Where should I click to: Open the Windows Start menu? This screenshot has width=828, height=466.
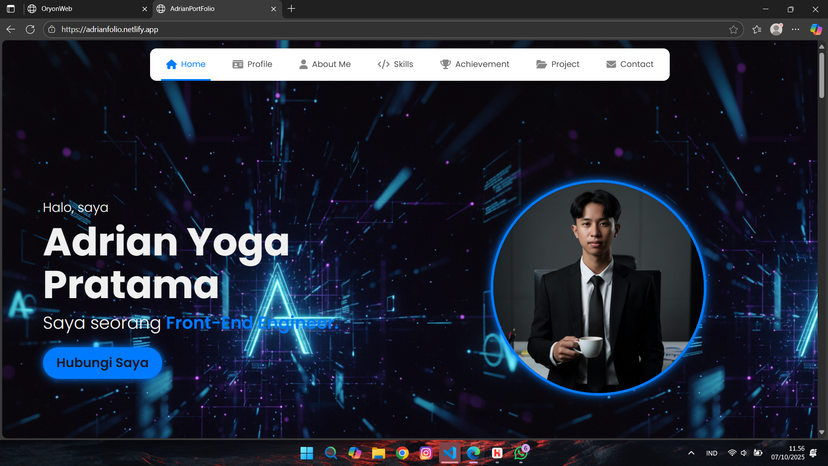pyautogui.click(x=306, y=453)
